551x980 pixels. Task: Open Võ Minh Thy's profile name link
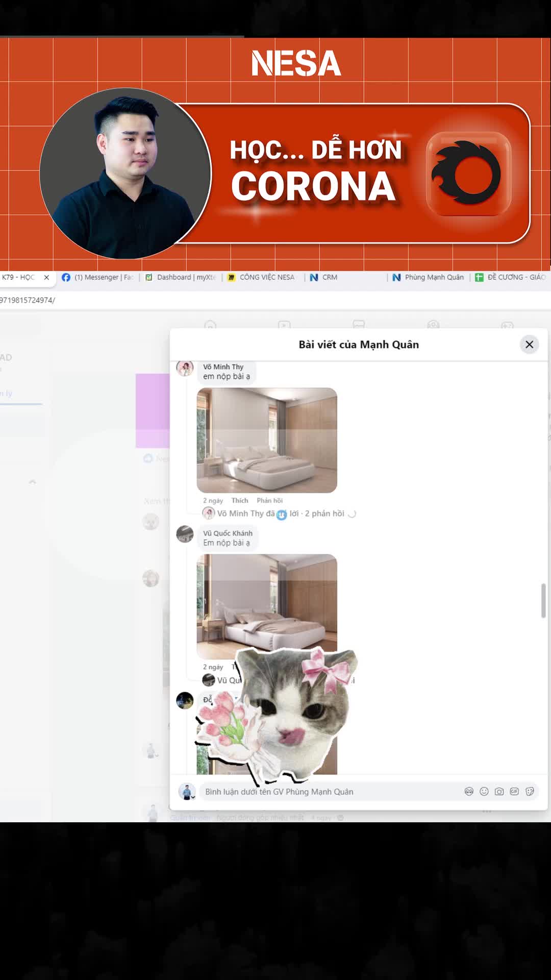pyautogui.click(x=223, y=366)
